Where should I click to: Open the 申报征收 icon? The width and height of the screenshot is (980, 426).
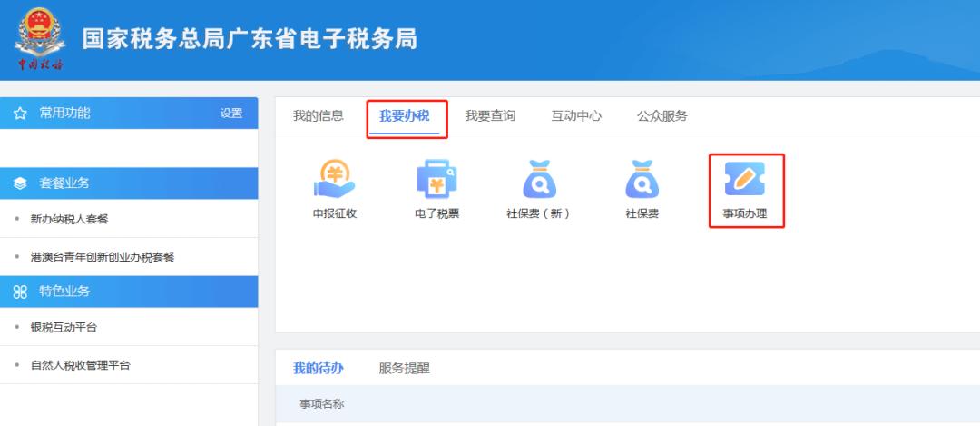tap(334, 179)
